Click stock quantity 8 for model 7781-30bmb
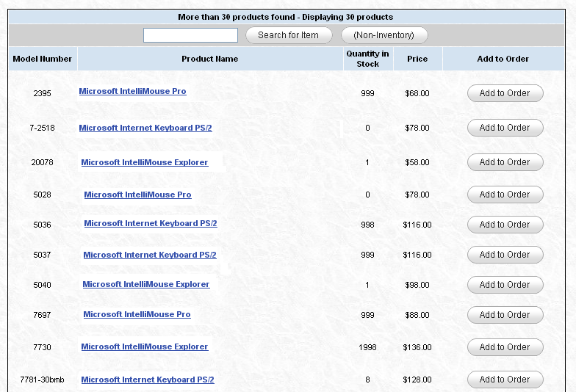Screen dimensions: 576x392 pyautogui.click(x=367, y=380)
